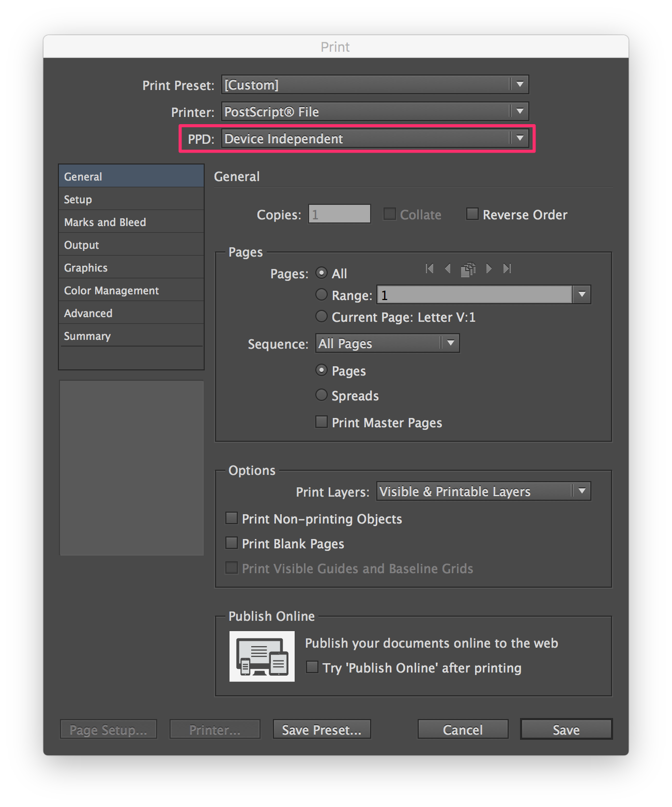672x807 pixels.
Task: Click the Publish Online devices icon
Action: [x=262, y=656]
